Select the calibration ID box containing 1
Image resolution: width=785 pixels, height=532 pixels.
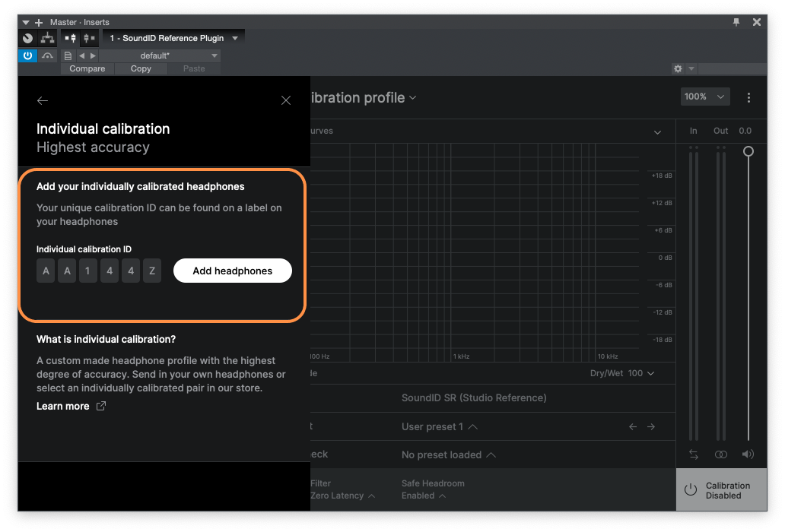88,271
